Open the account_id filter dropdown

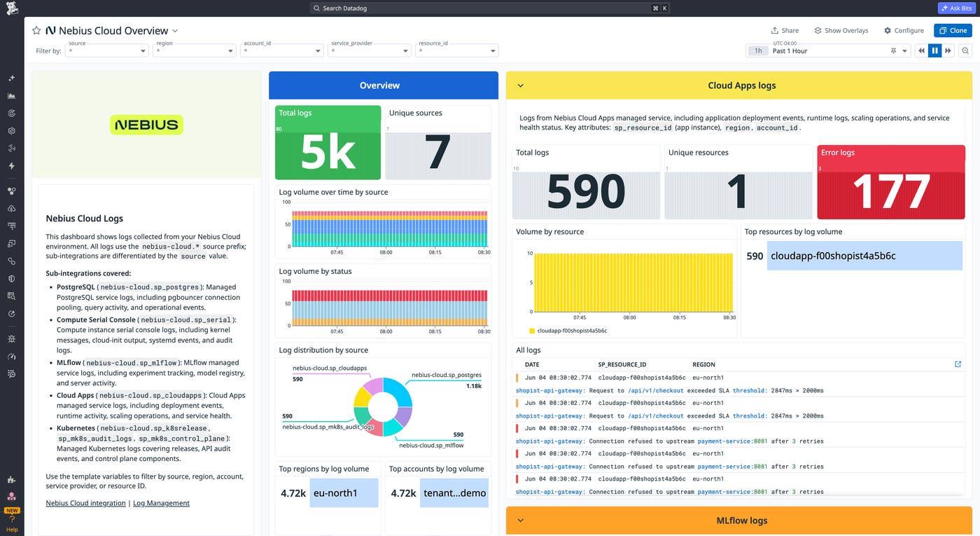(x=282, y=50)
